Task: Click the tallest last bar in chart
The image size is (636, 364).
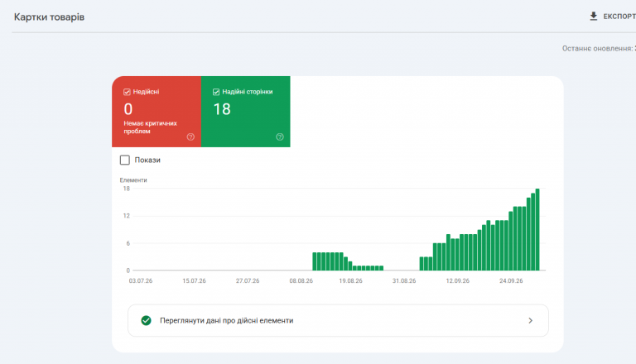Action: [x=537, y=229]
